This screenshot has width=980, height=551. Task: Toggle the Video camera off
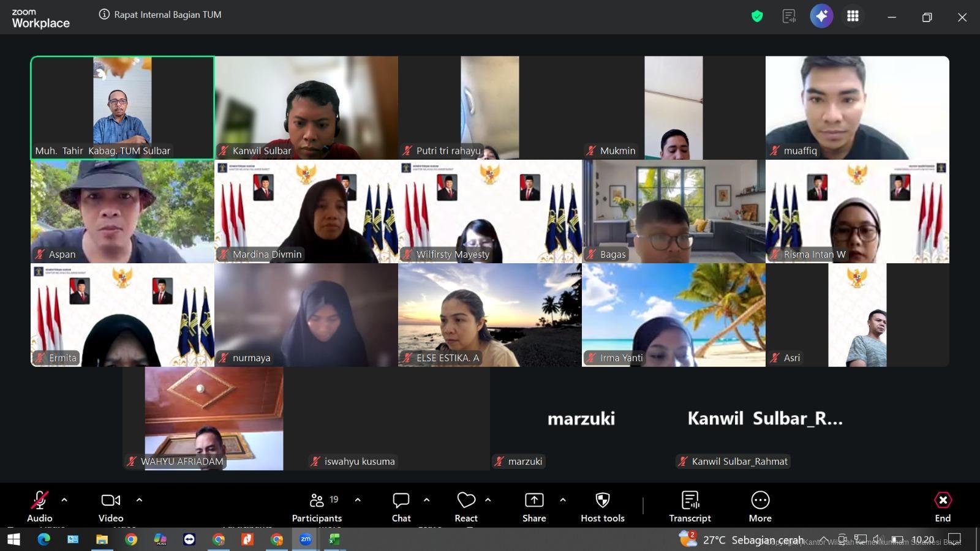(111, 507)
